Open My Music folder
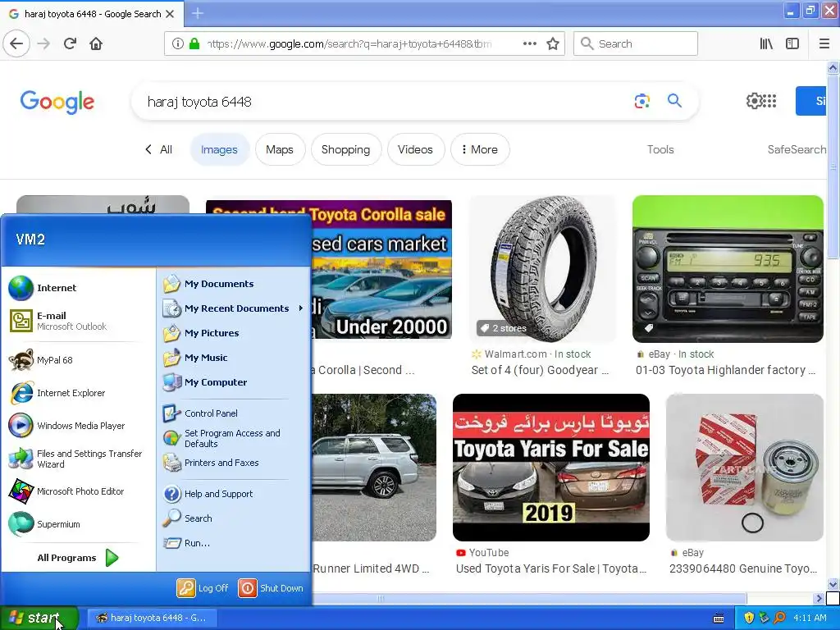840x630 pixels. click(x=234, y=358)
